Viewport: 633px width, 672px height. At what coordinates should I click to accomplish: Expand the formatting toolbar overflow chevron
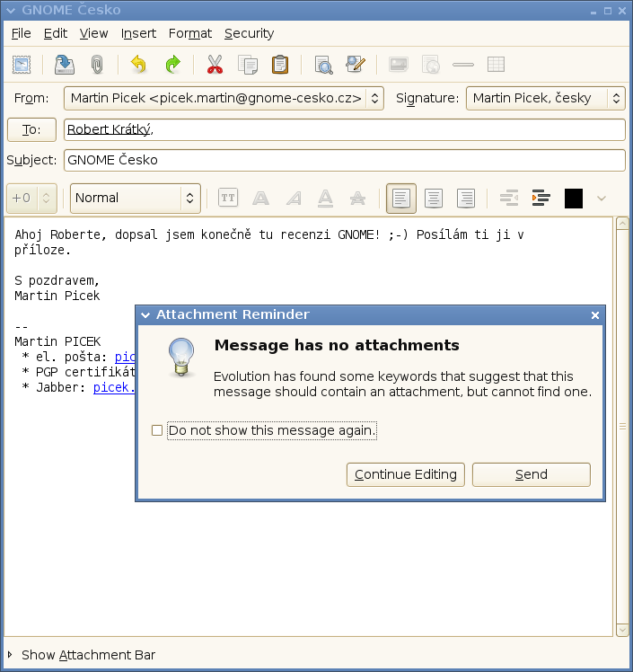(602, 199)
